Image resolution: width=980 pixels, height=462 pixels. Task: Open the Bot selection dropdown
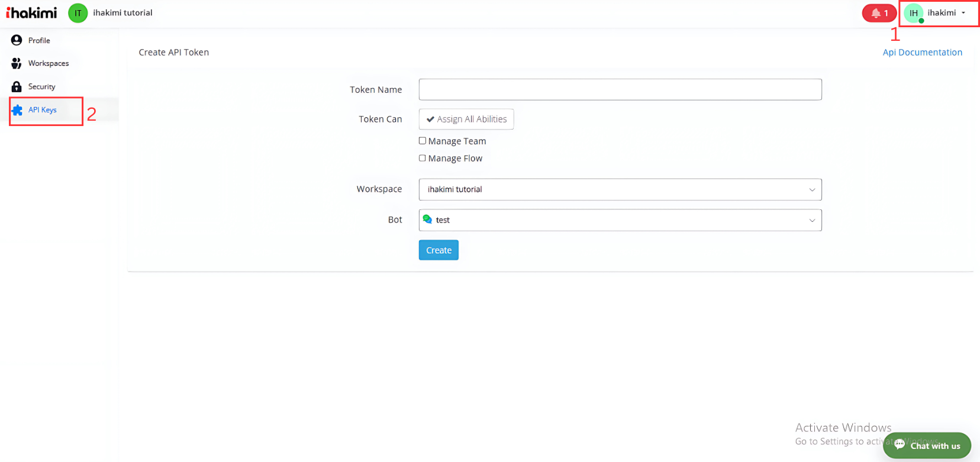(x=620, y=220)
